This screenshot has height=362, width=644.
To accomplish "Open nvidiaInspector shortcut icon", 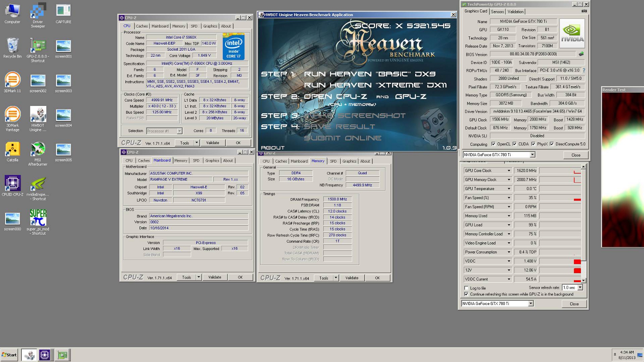I will point(38,188).
